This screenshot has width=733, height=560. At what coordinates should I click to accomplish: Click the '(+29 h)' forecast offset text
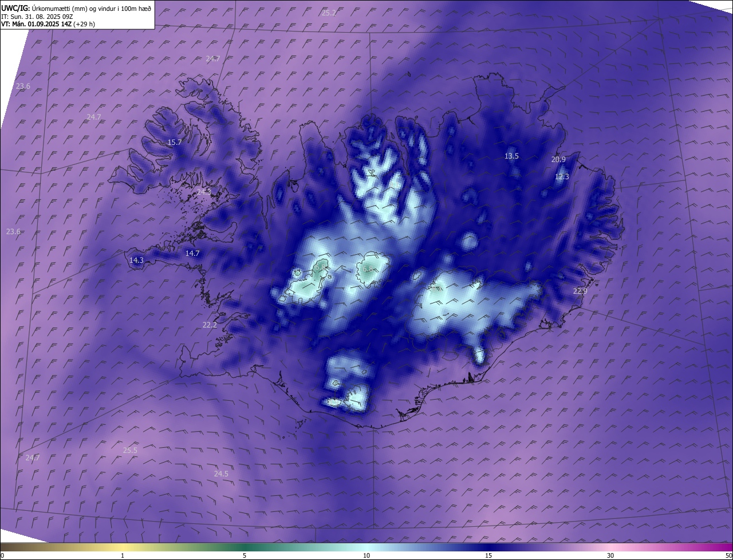pos(84,24)
